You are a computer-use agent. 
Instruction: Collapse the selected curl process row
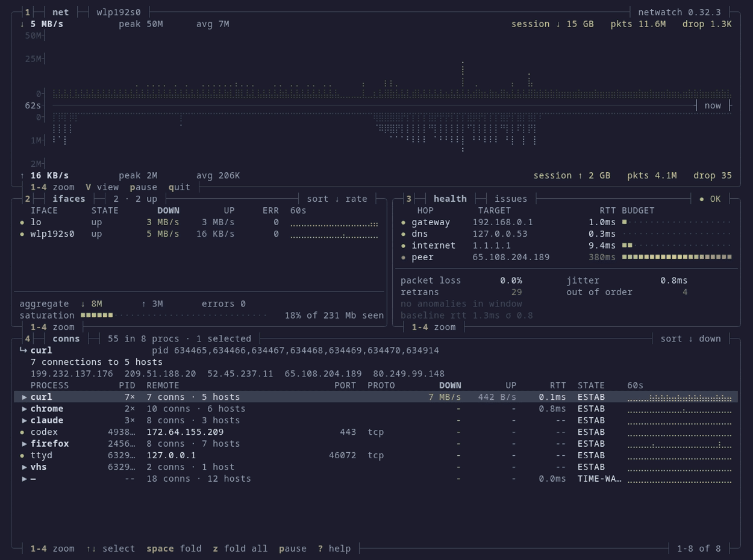376,397
